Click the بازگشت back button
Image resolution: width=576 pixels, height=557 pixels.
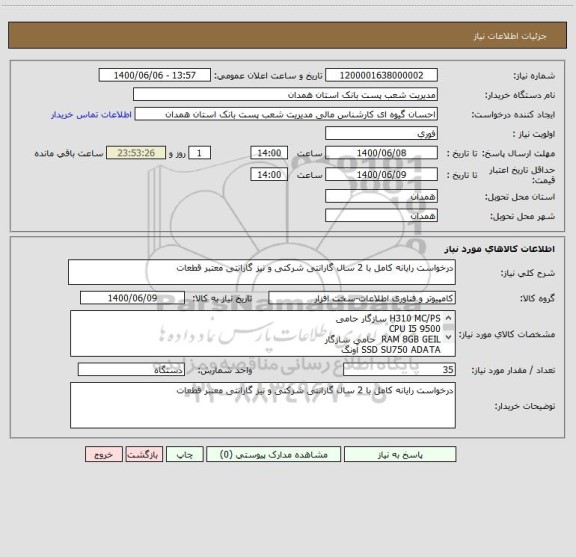coord(143,454)
